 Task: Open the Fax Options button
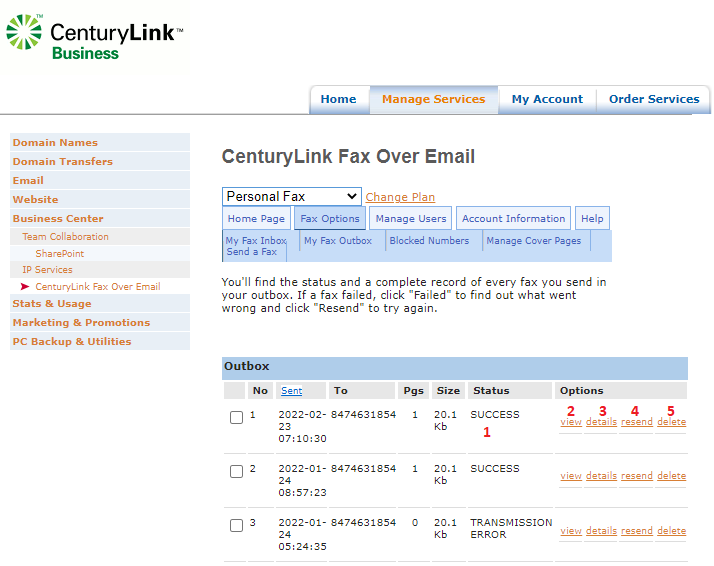point(330,219)
